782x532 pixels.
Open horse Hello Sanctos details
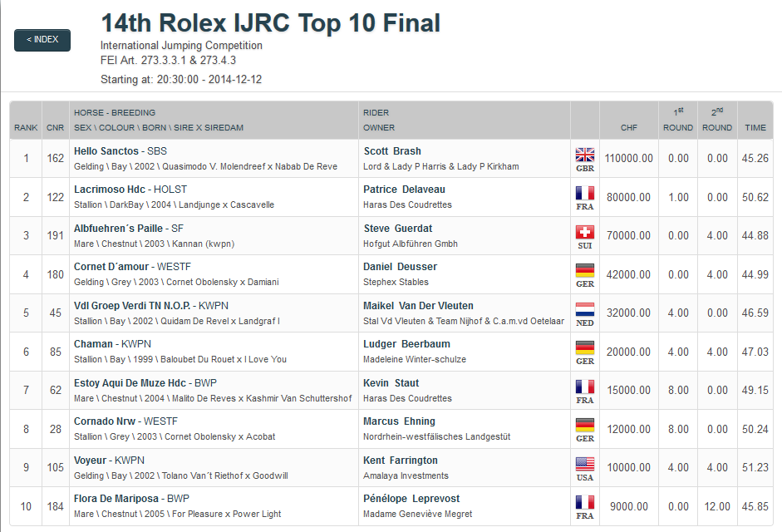(x=106, y=151)
